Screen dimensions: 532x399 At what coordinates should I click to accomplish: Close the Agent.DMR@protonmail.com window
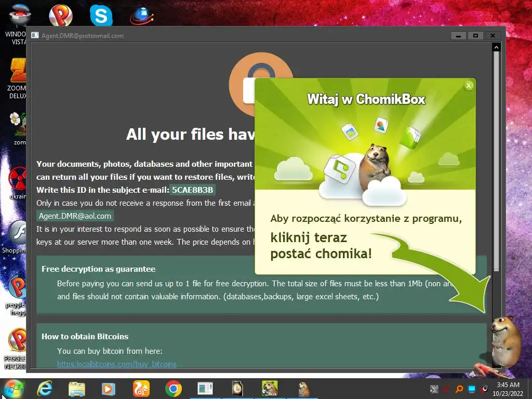tap(493, 36)
